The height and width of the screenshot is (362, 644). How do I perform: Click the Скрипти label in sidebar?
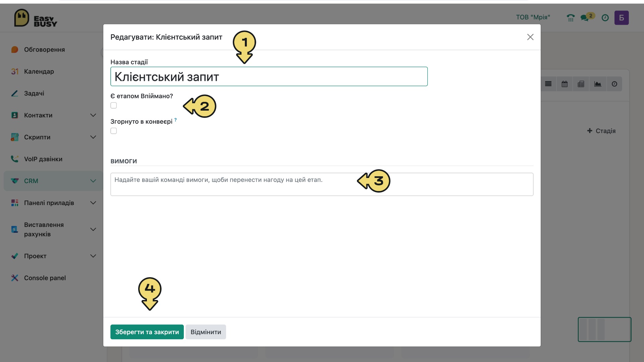pyautogui.click(x=37, y=137)
